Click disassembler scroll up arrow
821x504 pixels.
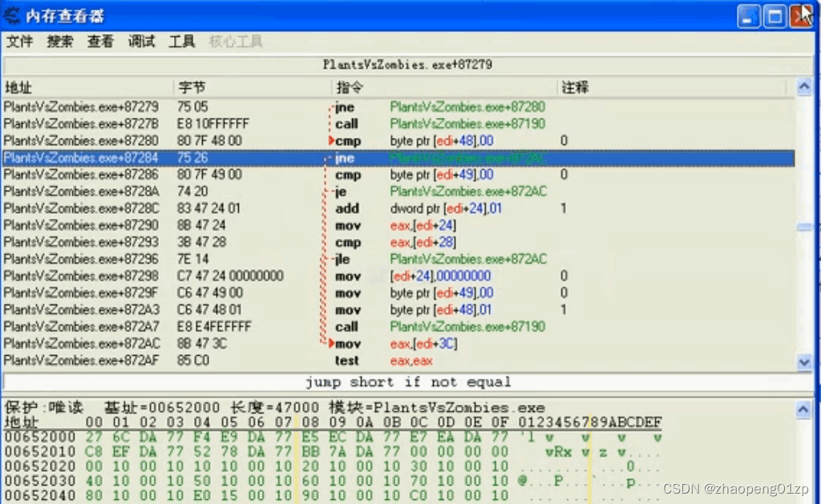coord(804,87)
